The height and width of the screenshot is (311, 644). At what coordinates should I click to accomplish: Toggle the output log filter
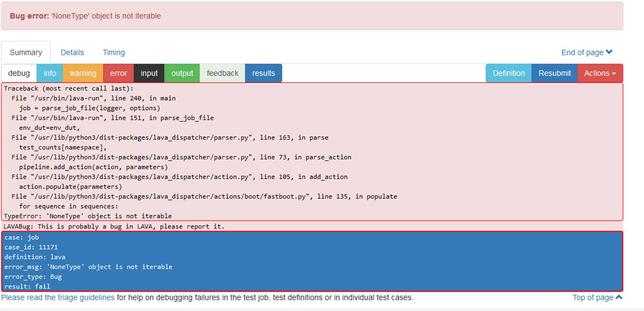coord(182,73)
